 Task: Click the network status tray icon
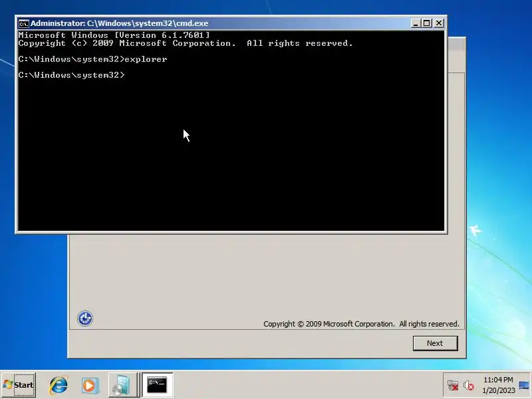point(452,385)
